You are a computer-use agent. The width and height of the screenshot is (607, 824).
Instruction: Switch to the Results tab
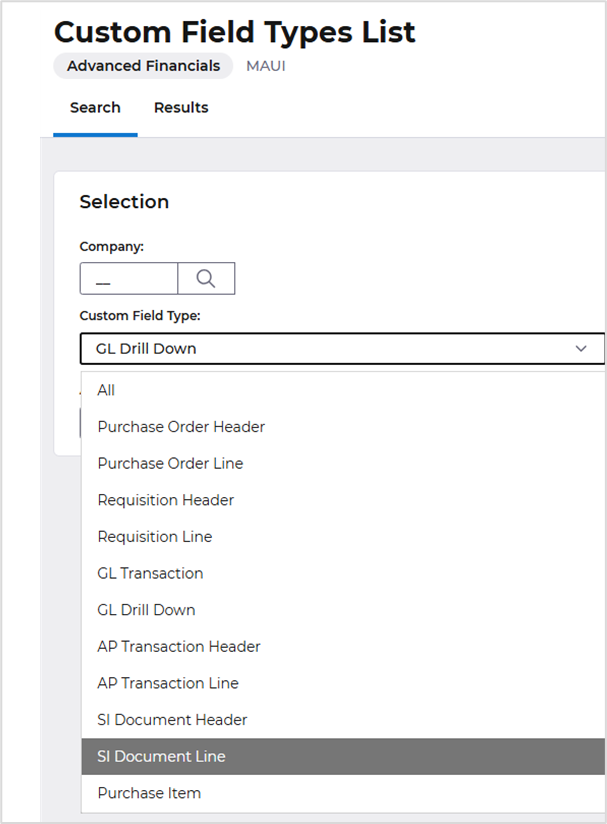(181, 108)
